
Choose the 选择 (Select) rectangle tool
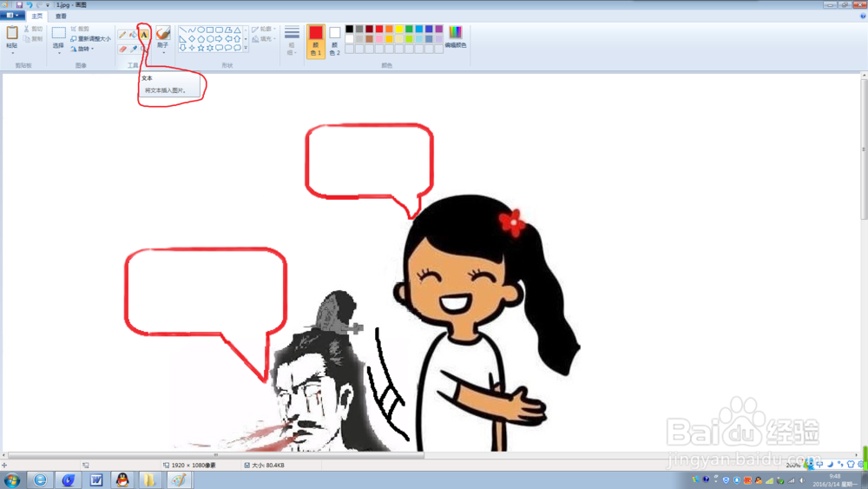tap(58, 33)
